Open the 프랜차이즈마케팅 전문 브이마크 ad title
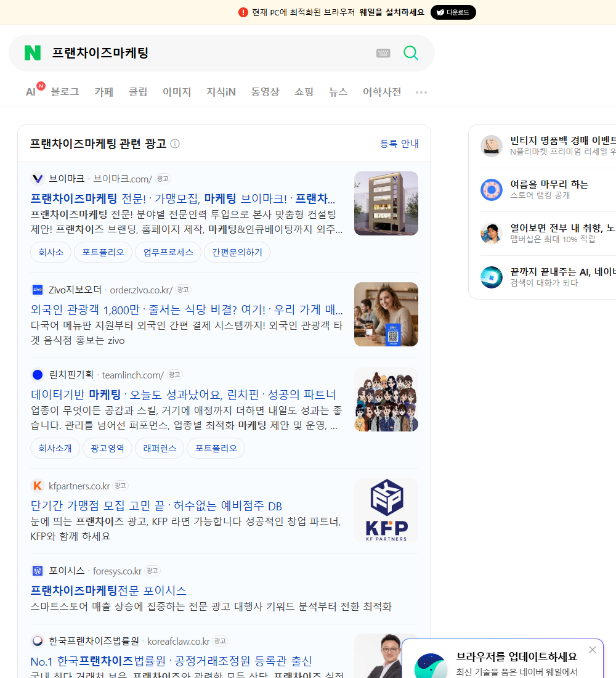Screen dimensions: 616x678 pyautogui.click(x=183, y=198)
